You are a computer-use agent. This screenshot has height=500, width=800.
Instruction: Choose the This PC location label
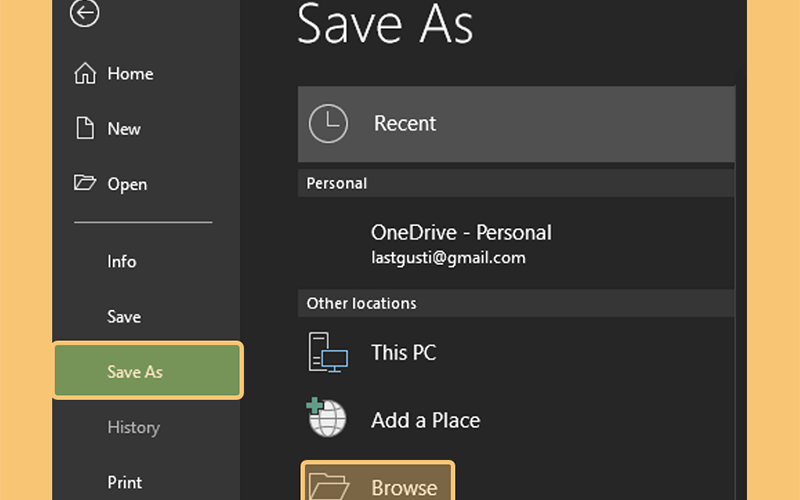point(404,353)
